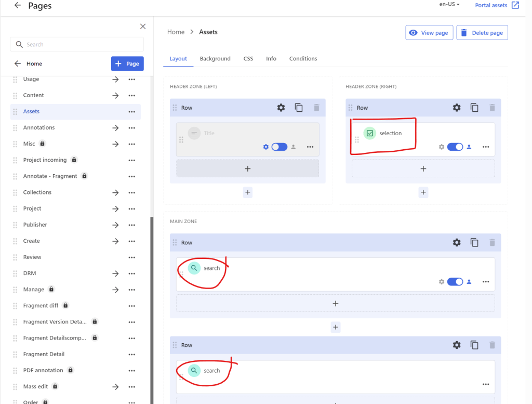Screen dimensions: 532x404
Task: Click the Delete page button
Action: click(x=482, y=33)
